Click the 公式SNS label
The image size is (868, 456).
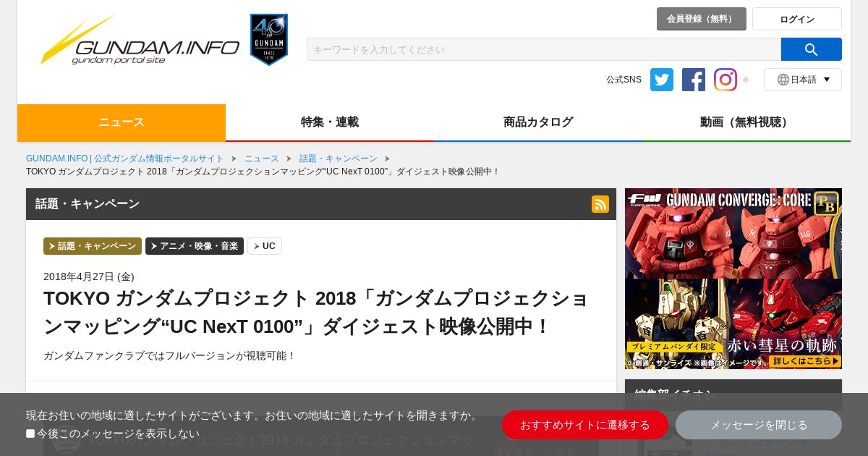[x=624, y=80]
